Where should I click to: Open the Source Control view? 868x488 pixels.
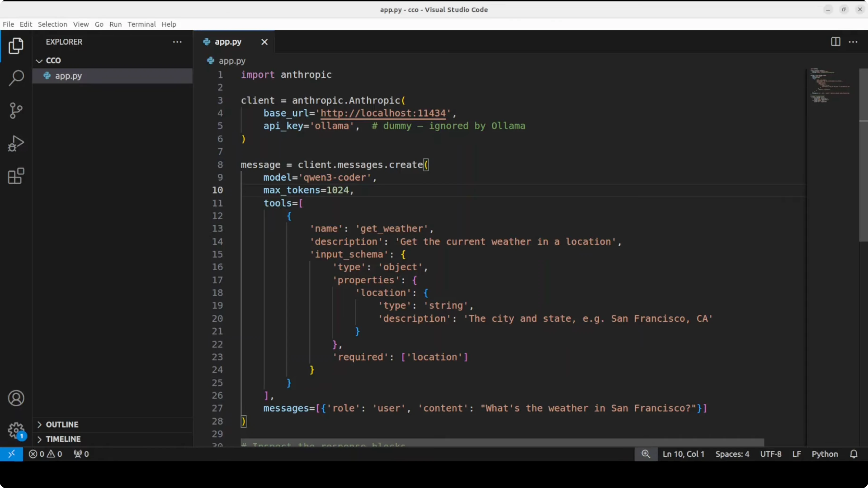coord(16,111)
